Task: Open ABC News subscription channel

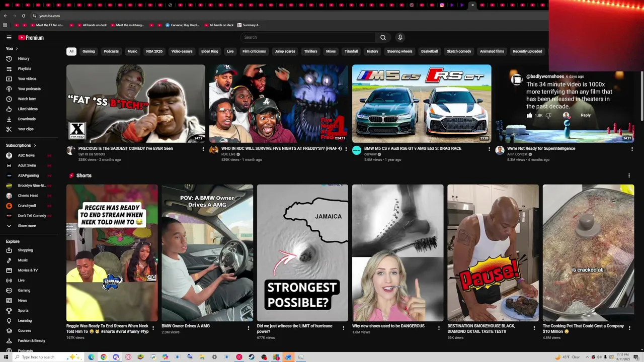Action: [26, 155]
